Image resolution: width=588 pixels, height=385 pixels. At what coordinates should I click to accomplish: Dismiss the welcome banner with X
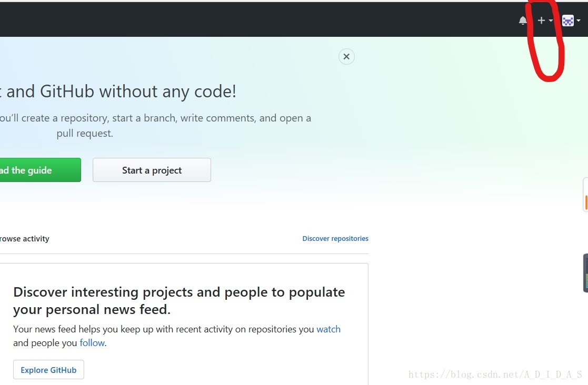(346, 57)
